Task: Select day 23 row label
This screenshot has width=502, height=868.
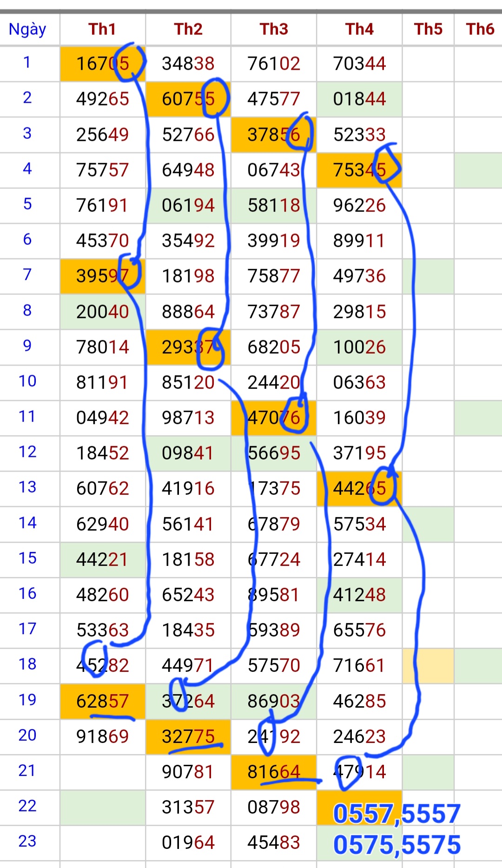Action: [27, 841]
